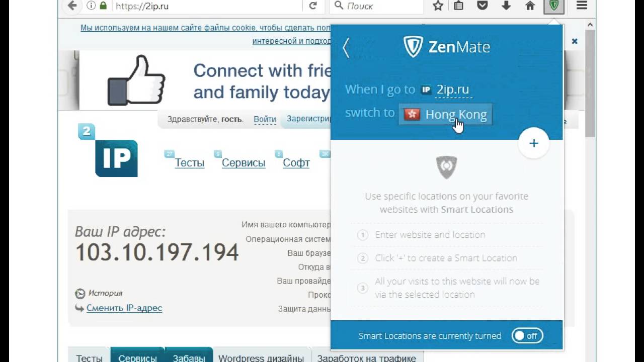Click the Pocket icon in toolbar
Viewport: 644px width, 362px height.
[482, 6]
